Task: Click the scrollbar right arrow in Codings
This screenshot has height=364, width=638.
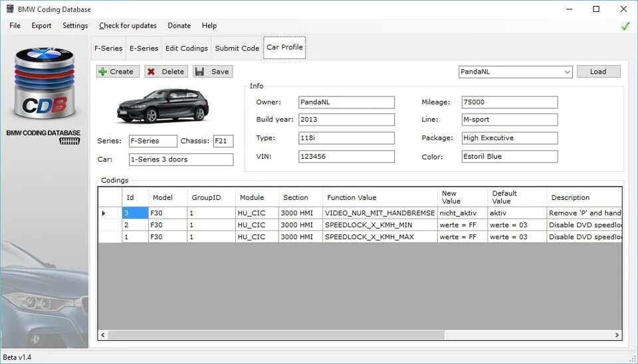Action: click(x=617, y=335)
